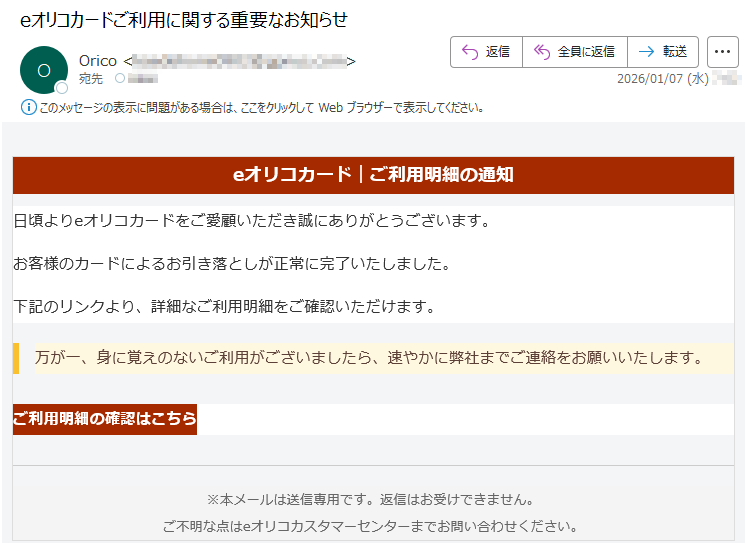The height and width of the screenshot is (543, 747).
Task: Click the Orico sender avatar circle
Action: click(x=44, y=70)
